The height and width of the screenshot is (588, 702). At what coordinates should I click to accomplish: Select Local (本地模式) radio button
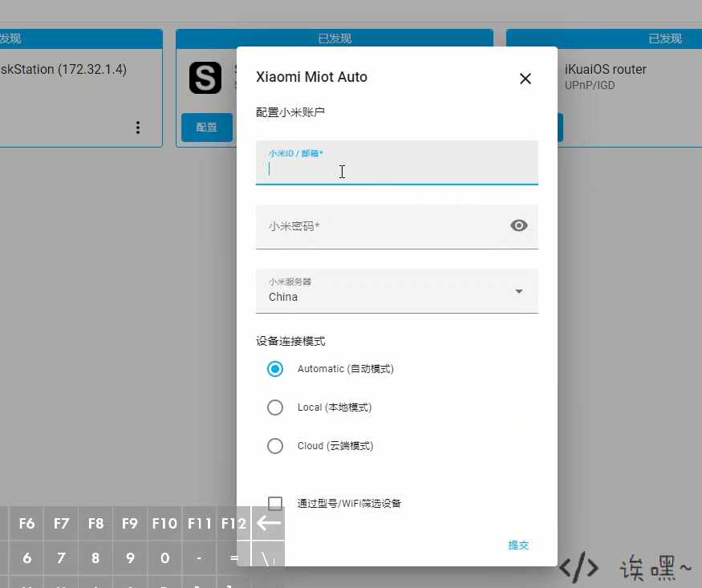click(x=275, y=408)
